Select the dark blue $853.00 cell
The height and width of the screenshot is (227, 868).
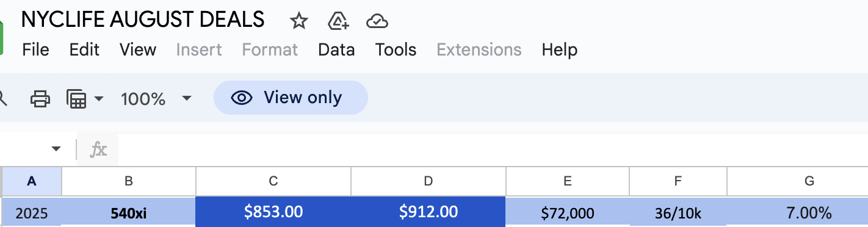(273, 212)
